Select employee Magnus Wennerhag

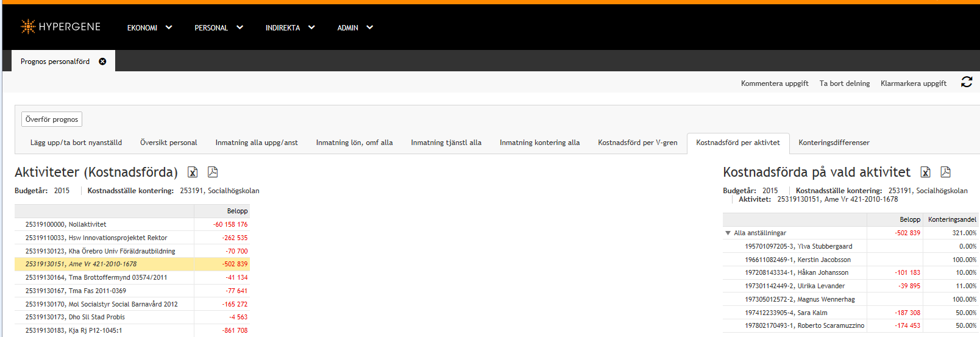coord(800,299)
